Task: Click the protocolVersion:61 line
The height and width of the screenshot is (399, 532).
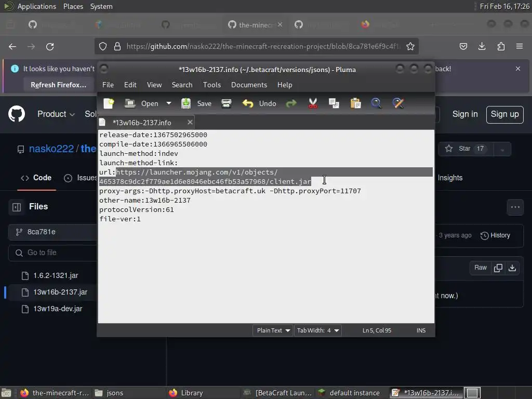Action: [x=137, y=210]
